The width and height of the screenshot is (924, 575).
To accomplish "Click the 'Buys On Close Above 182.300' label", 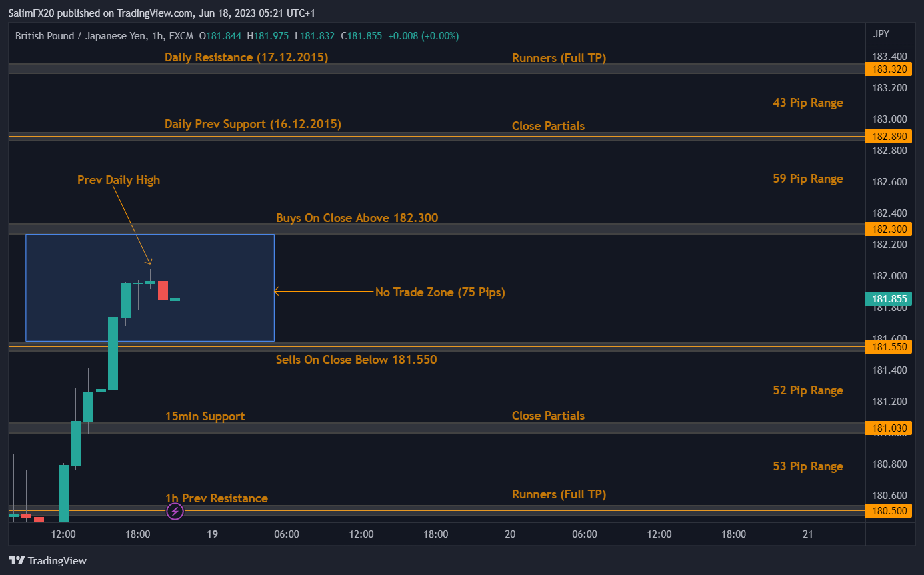I will pyautogui.click(x=357, y=218).
